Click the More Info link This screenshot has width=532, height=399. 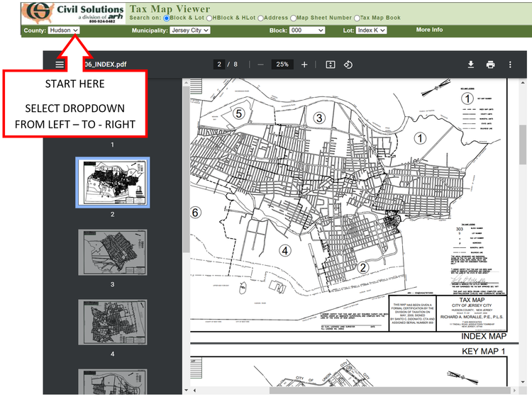click(429, 30)
